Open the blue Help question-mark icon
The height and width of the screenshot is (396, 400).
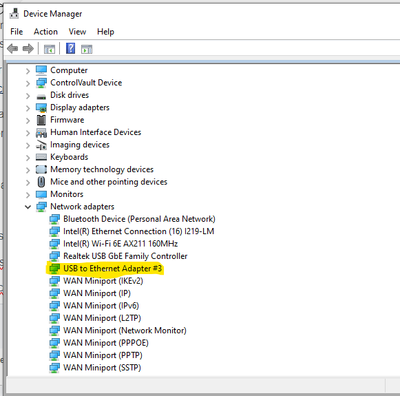(x=70, y=49)
